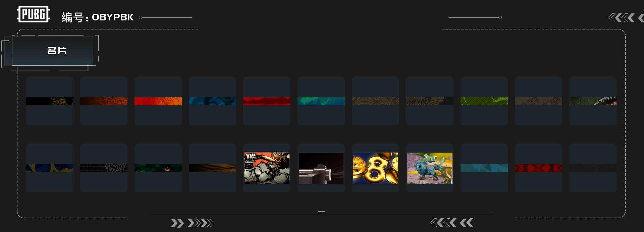Pick the black card with white etched pattern
This screenshot has height=232, width=644.
(104, 168)
